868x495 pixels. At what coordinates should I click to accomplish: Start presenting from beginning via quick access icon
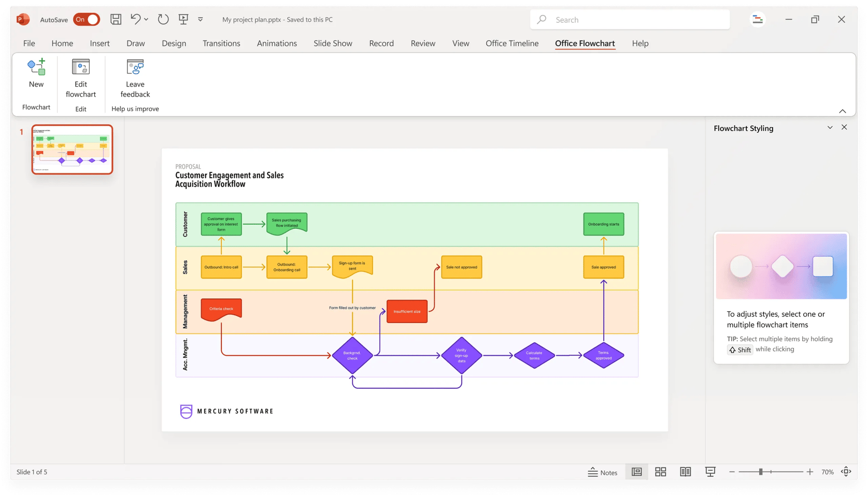click(183, 19)
